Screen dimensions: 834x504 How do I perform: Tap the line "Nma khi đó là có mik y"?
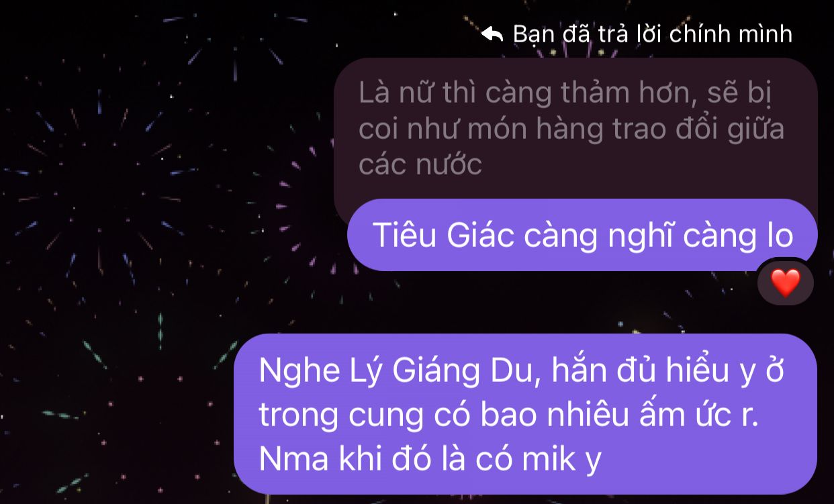click(430, 460)
